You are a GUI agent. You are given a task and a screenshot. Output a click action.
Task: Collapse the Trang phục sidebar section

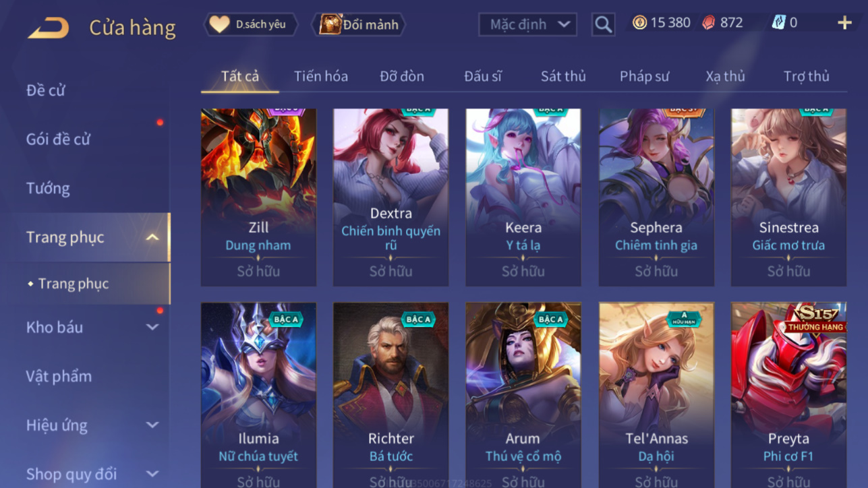point(152,237)
